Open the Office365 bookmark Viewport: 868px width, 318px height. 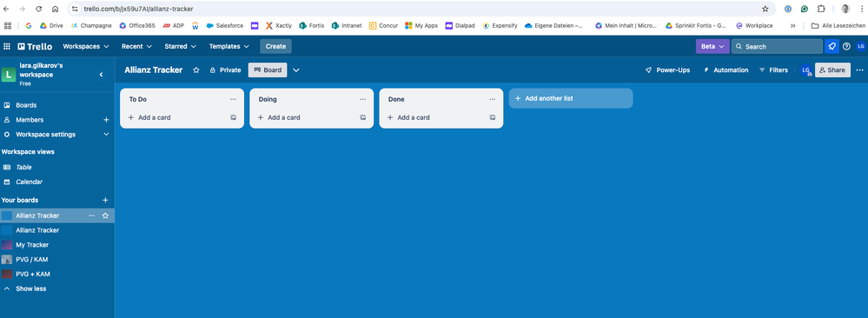point(137,25)
